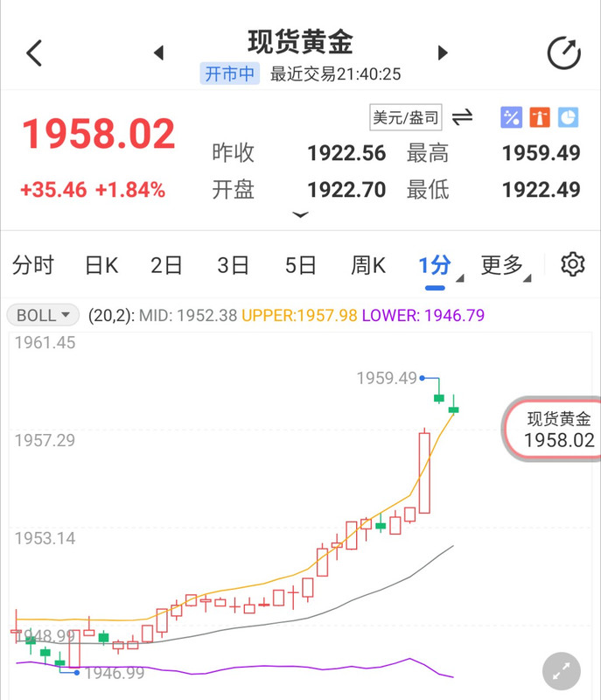
Task: Tap the 1961.45 axis label
Action: [x=45, y=343]
